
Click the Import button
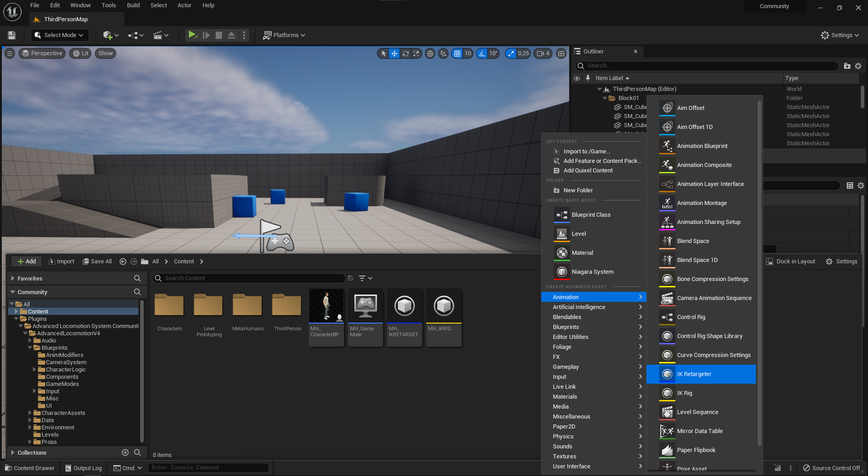click(x=61, y=262)
